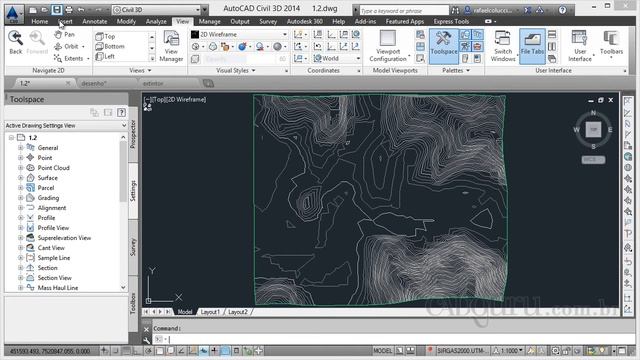Expand the Alignment tree node

[20, 208]
